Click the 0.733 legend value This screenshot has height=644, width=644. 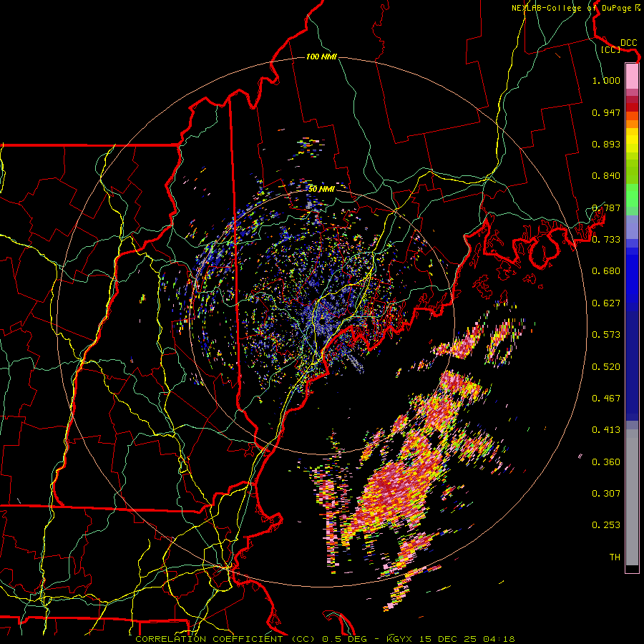pyautogui.click(x=606, y=240)
